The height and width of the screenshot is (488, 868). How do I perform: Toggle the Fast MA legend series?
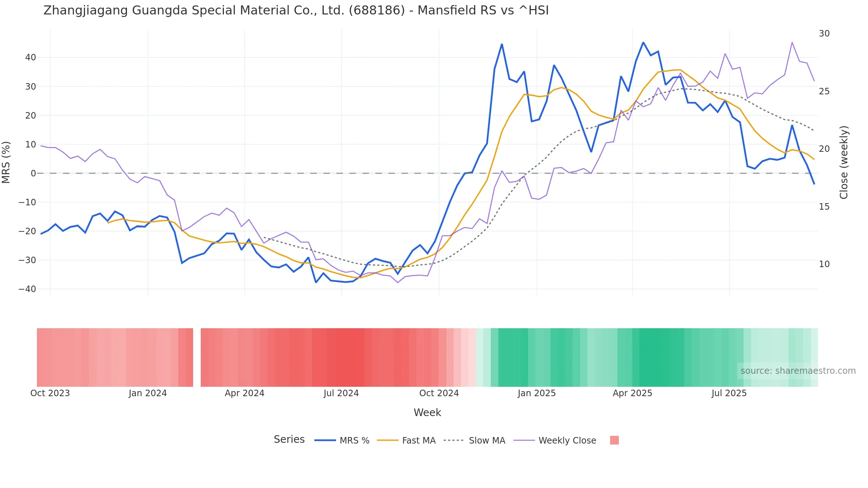point(406,440)
